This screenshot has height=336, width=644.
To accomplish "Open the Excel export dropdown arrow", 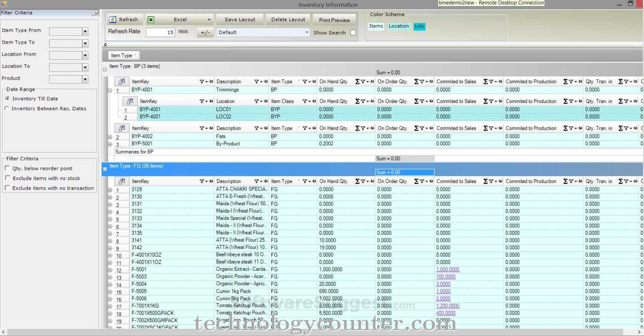I will [x=209, y=20].
